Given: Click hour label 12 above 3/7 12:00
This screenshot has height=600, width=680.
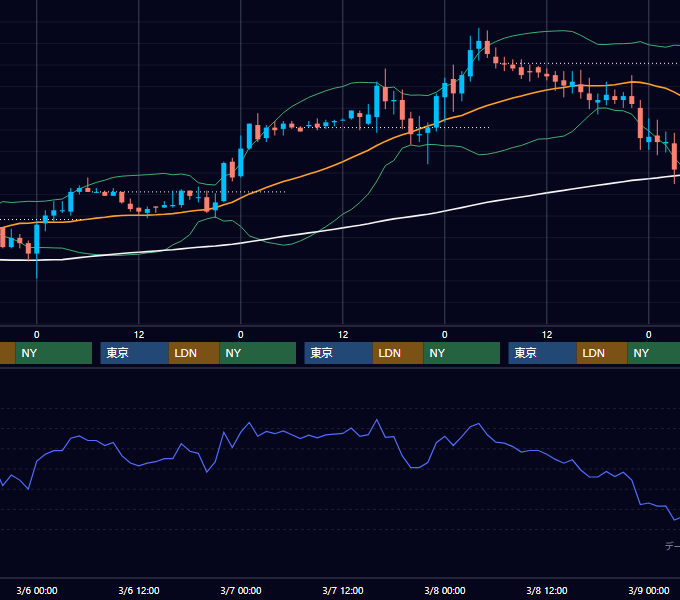Looking at the screenshot, I should (343, 335).
